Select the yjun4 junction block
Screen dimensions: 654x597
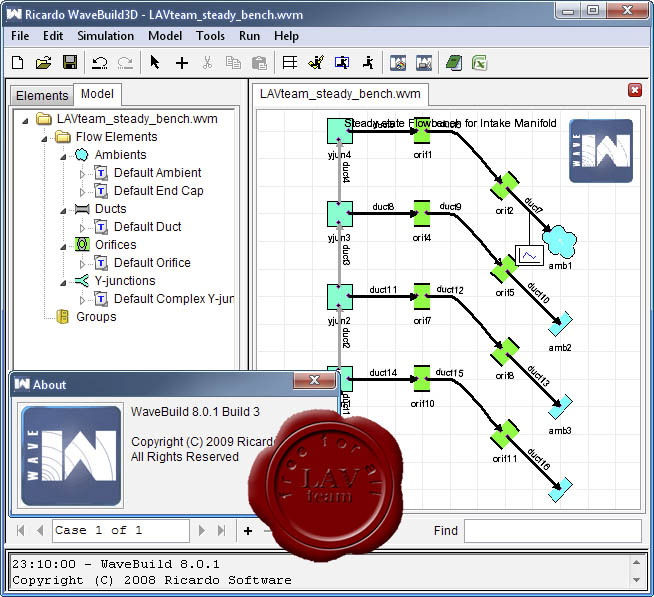pos(340,131)
